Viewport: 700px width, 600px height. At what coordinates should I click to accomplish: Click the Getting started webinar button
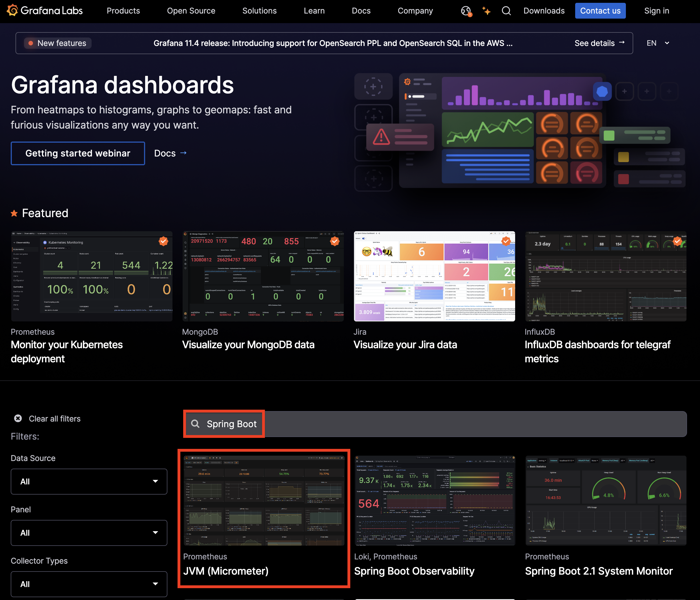click(x=78, y=153)
